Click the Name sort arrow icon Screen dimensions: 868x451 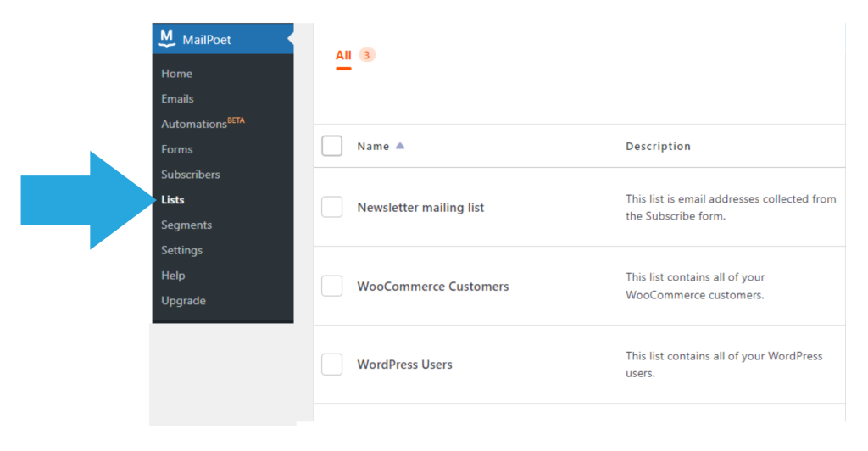pyautogui.click(x=400, y=146)
